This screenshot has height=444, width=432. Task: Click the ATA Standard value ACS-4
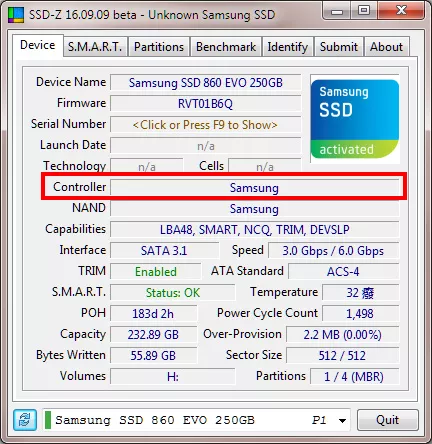343,272
